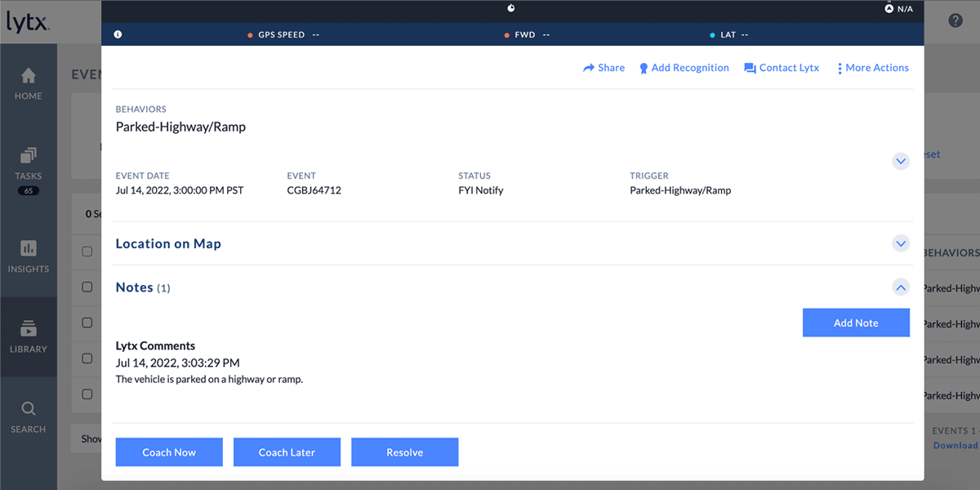980x490 pixels.
Task: Tick the header select-all checkbox beside Behaviors column
Action: click(x=87, y=252)
